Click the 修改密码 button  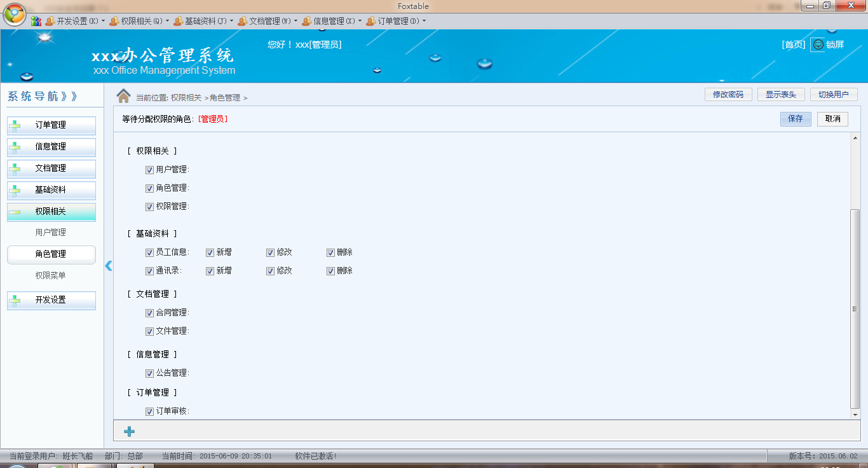[728, 95]
